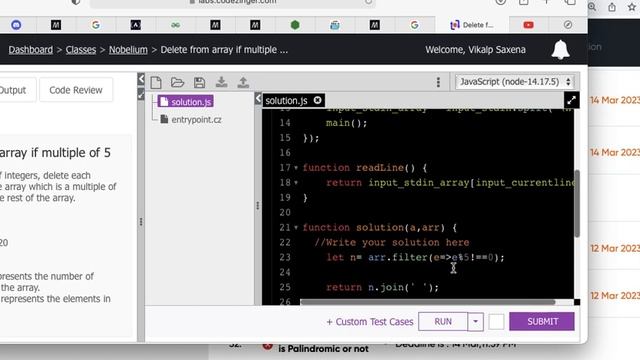Click the share icon in background window
The width and height of the screenshot is (640, 360).
612,7
